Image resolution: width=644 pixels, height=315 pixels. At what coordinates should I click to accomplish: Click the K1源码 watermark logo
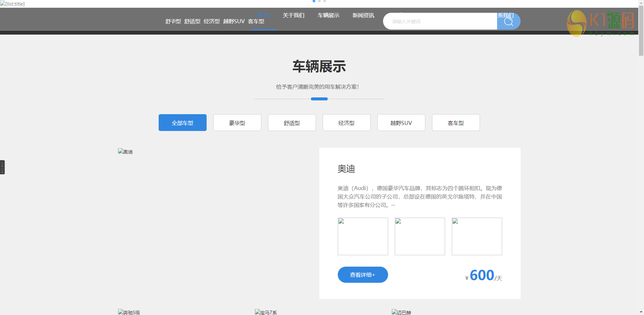coord(600,23)
